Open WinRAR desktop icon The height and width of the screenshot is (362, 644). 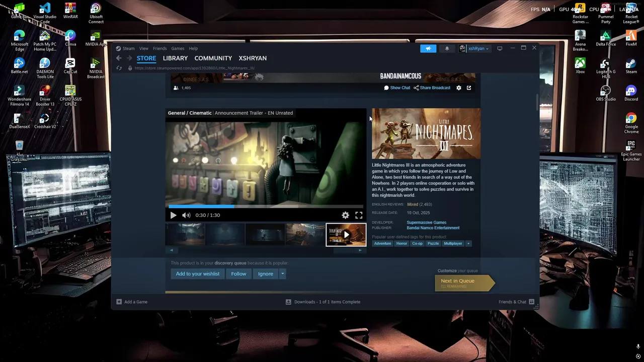[x=70, y=11]
